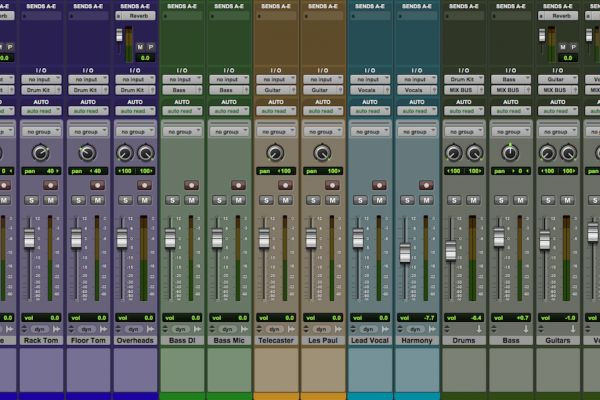600x400 pixels.
Task: Arm Bass DI track for recording
Action: click(191, 185)
